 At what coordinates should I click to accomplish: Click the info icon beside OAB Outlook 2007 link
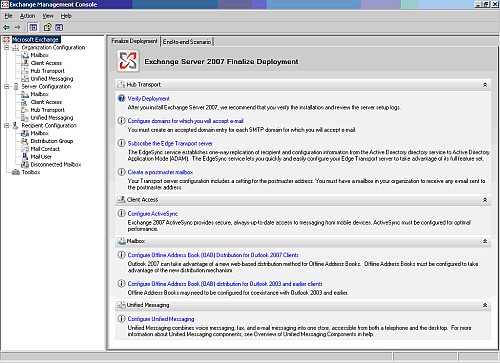tap(121, 255)
